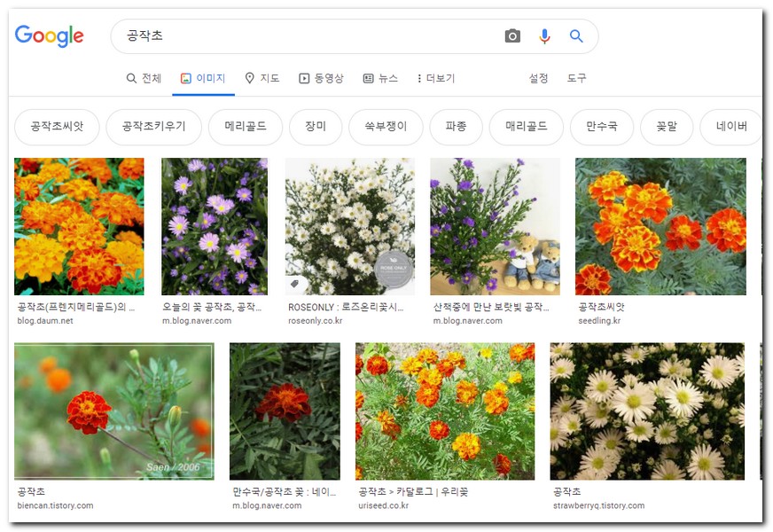
Task: Click the blue magnifier search button
Action: click(x=576, y=36)
